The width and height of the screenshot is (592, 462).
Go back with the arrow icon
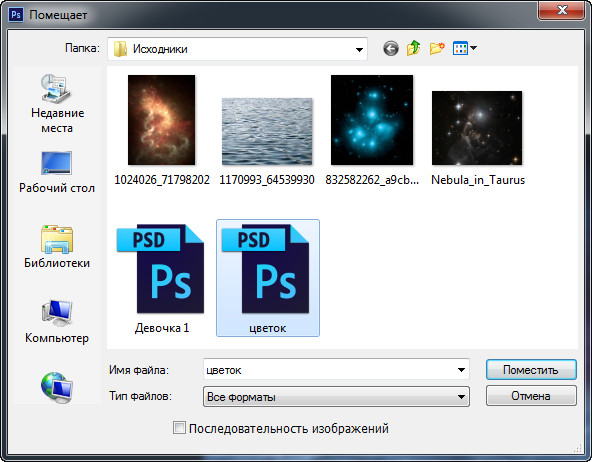tap(391, 48)
